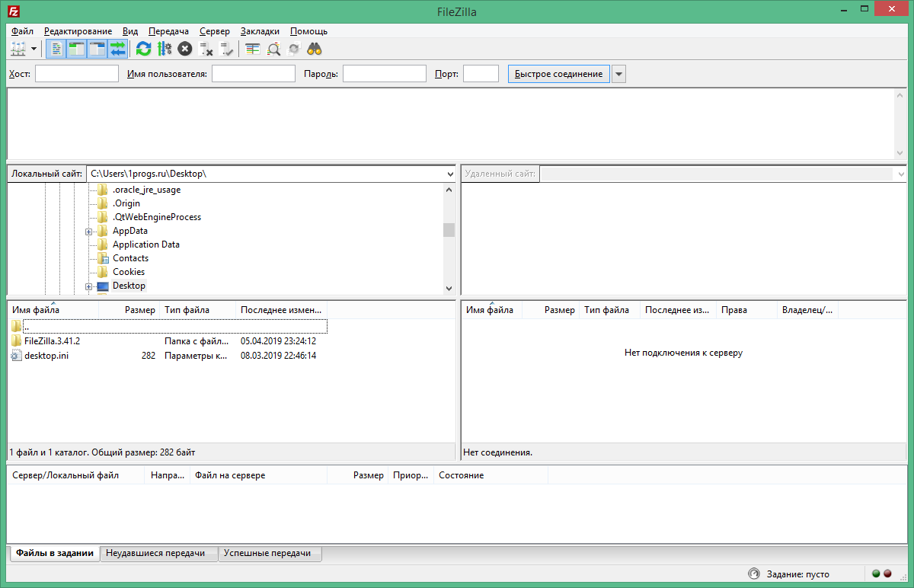The height and width of the screenshot is (588, 914).
Task: Select the Cookies folder in tree
Action: 129,272
